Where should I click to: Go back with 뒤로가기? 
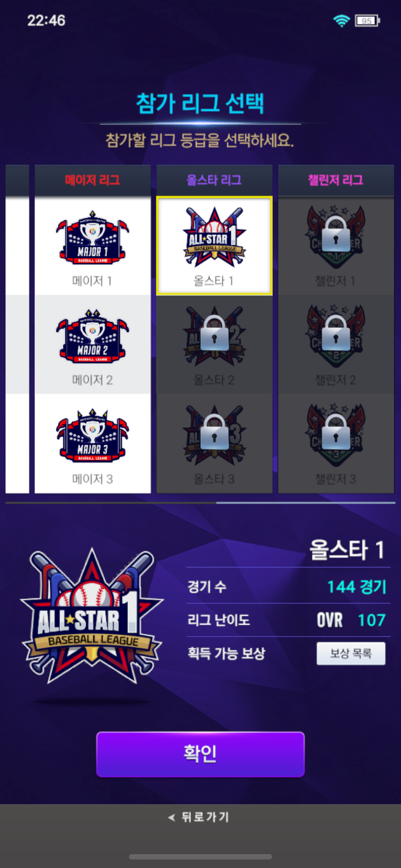click(198, 817)
